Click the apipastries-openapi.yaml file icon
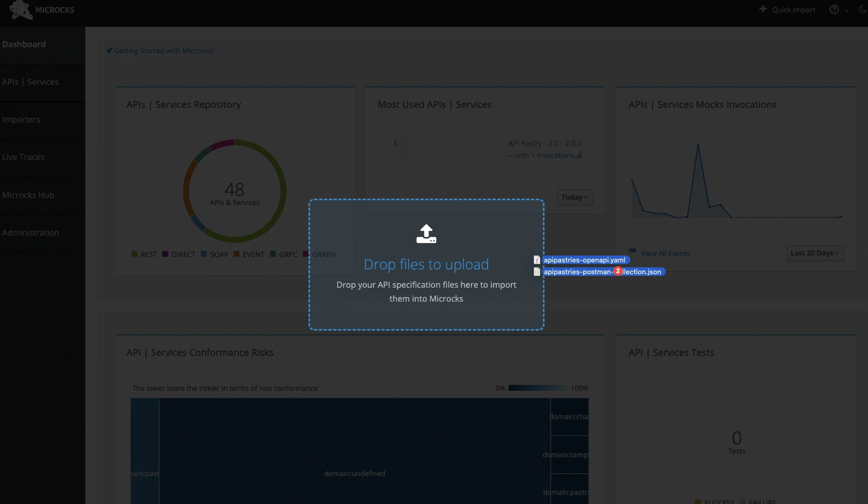Viewport: 868px width, 504px height. click(x=537, y=260)
